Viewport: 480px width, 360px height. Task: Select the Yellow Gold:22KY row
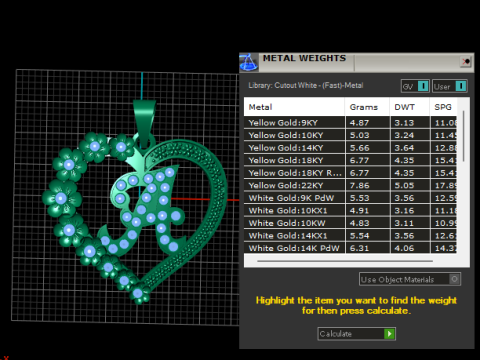(x=350, y=186)
